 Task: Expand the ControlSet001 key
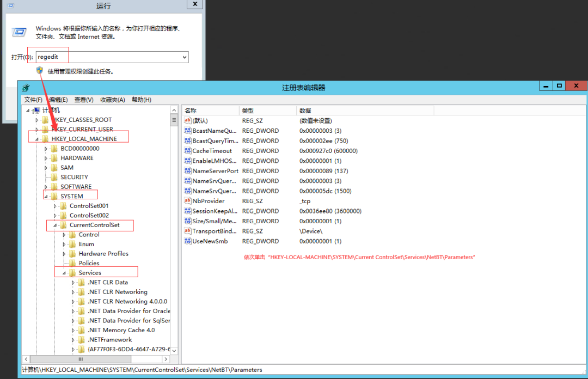coord(55,206)
